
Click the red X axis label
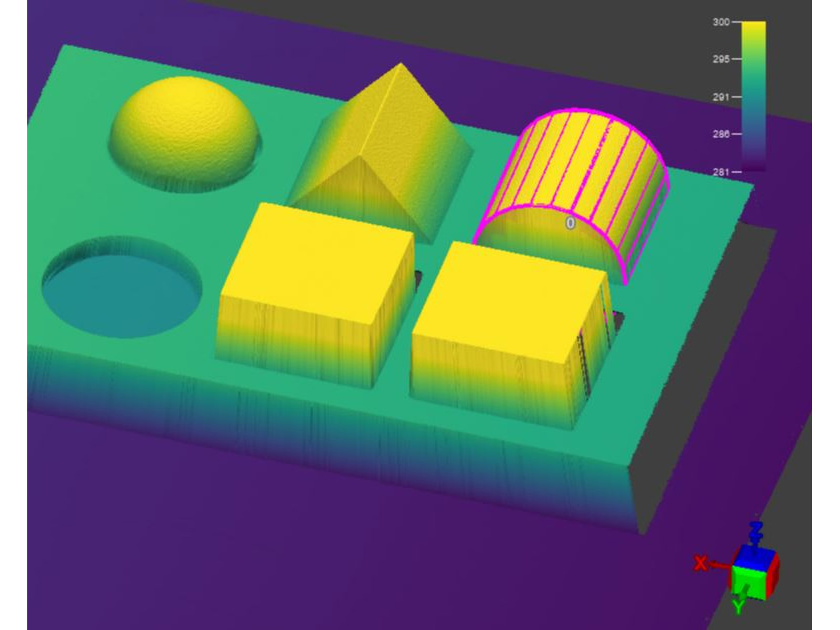[x=700, y=563]
